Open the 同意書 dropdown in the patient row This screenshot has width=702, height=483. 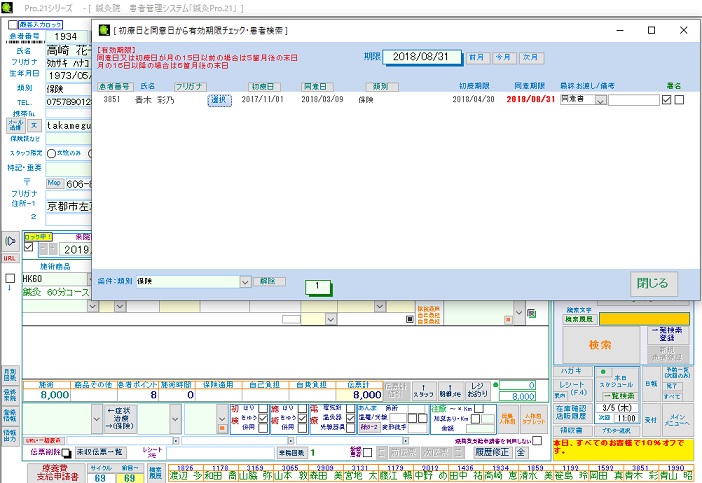pyautogui.click(x=601, y=100)
